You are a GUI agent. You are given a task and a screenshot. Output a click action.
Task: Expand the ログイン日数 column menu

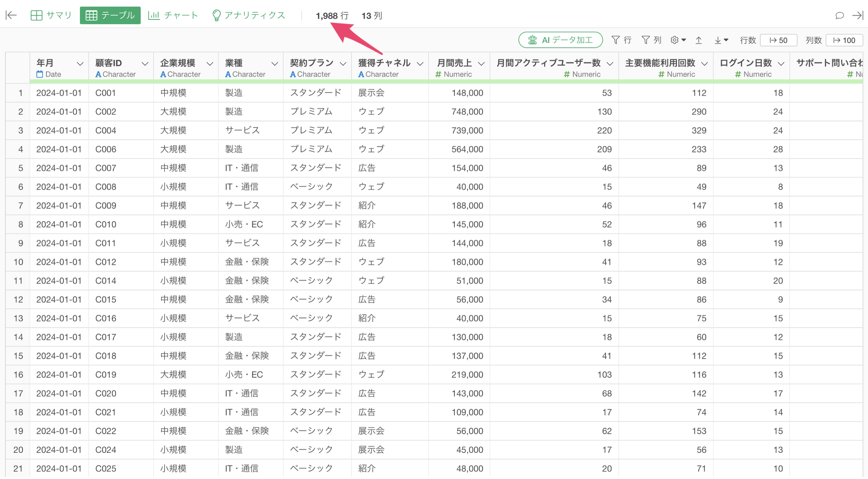click(x=781, y=64)
